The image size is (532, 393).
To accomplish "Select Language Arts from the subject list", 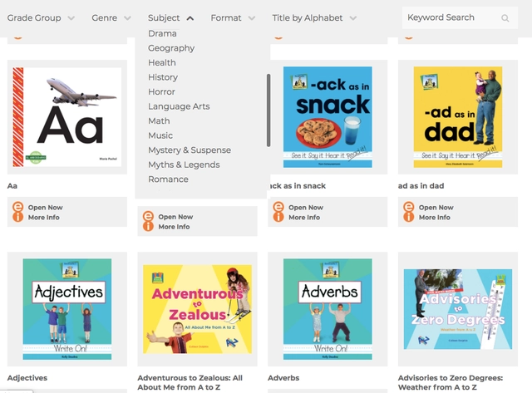I will (179, 106).
